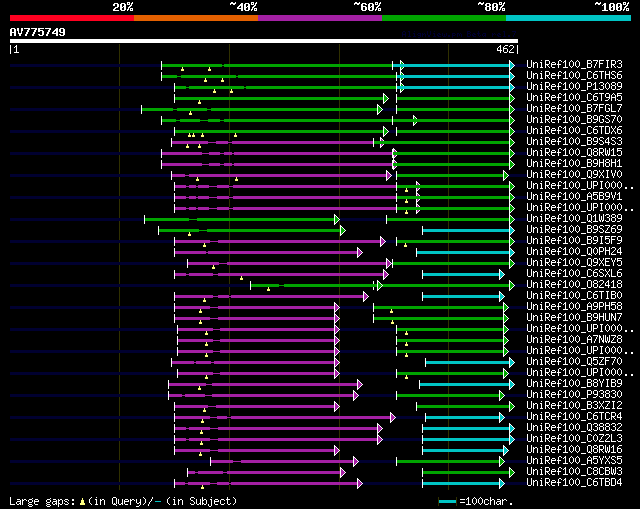Select the UniRef100_Q8RW16 label
Viewport: 640px width, 509px height.
pyautogui.click(x=574, y=450)
